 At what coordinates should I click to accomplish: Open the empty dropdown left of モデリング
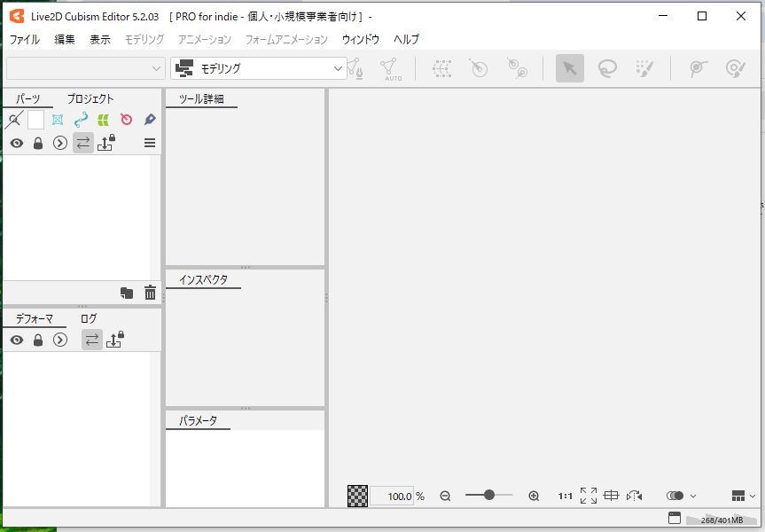point(84,68)
